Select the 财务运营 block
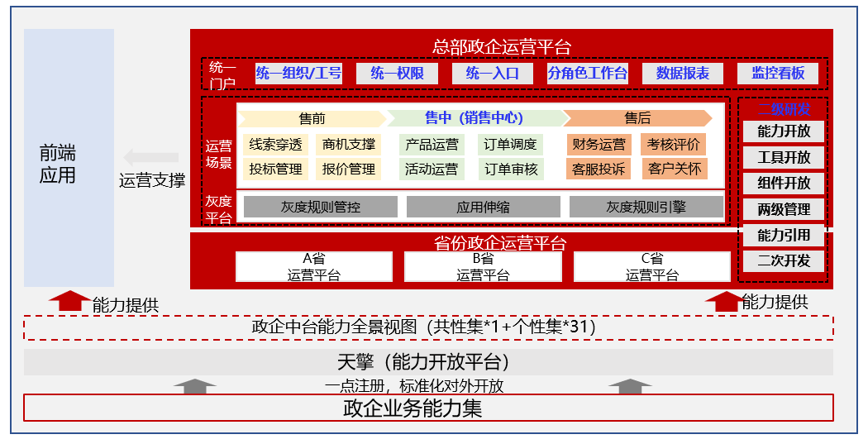 [599, 145]
